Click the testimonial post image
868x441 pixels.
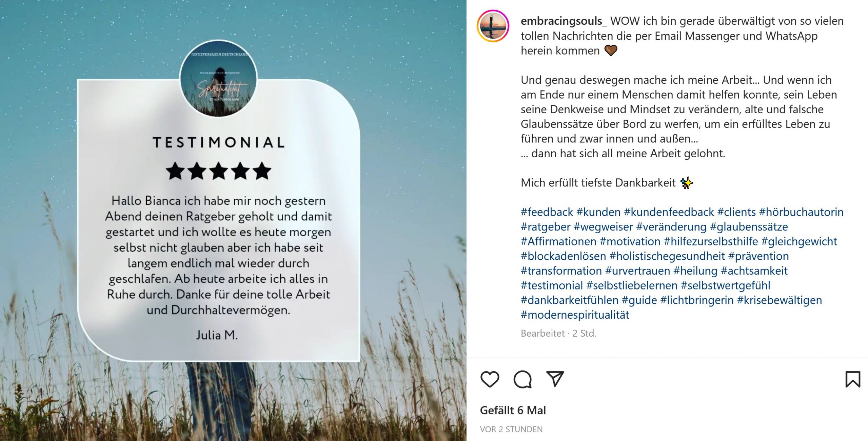[x=233, y=220]
